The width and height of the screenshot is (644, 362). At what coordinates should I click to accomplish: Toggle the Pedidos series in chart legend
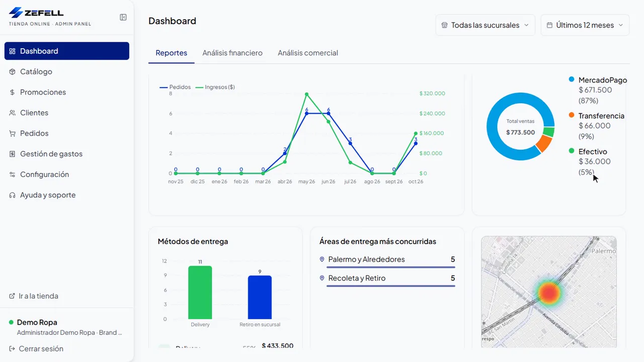point(175,87)
